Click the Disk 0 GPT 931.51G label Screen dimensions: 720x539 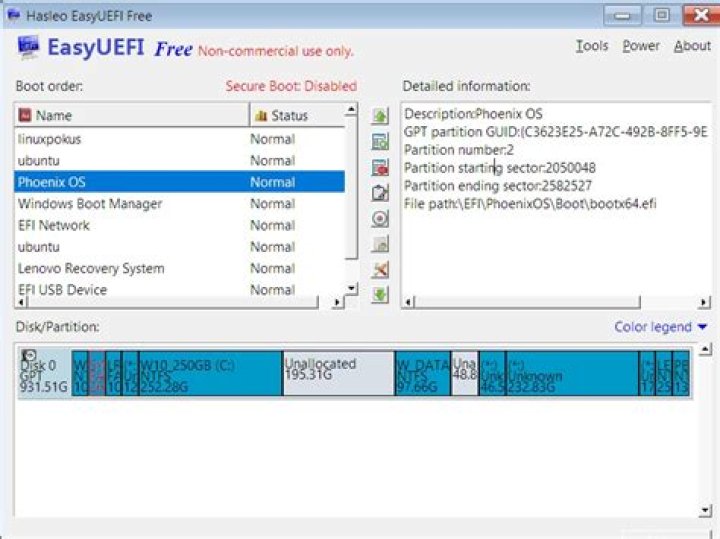[44, 376]
